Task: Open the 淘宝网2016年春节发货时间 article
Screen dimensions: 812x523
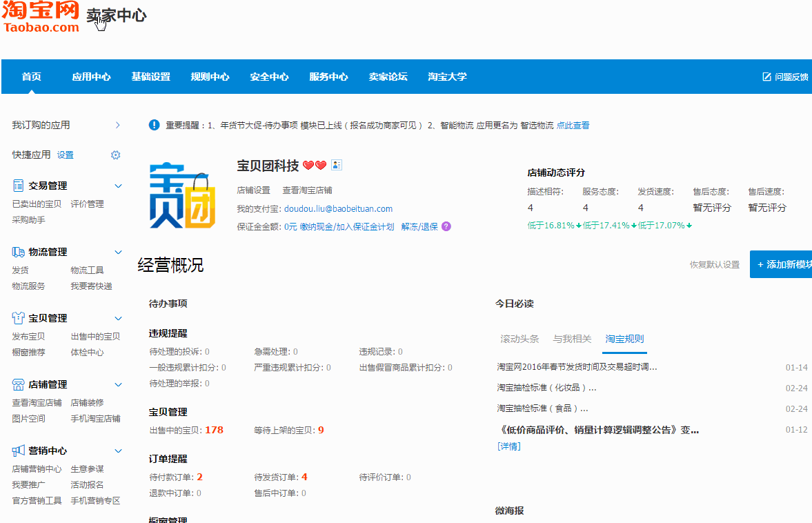Action: 577,367
